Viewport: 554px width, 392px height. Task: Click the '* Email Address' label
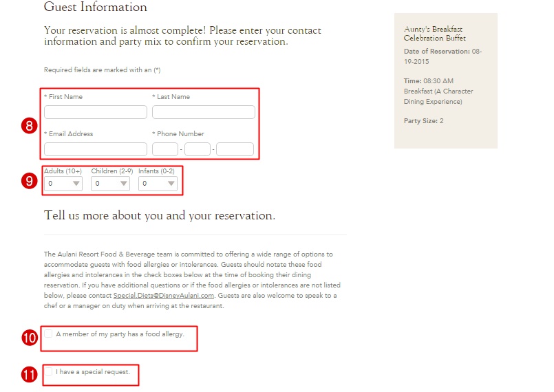(69, 134)
